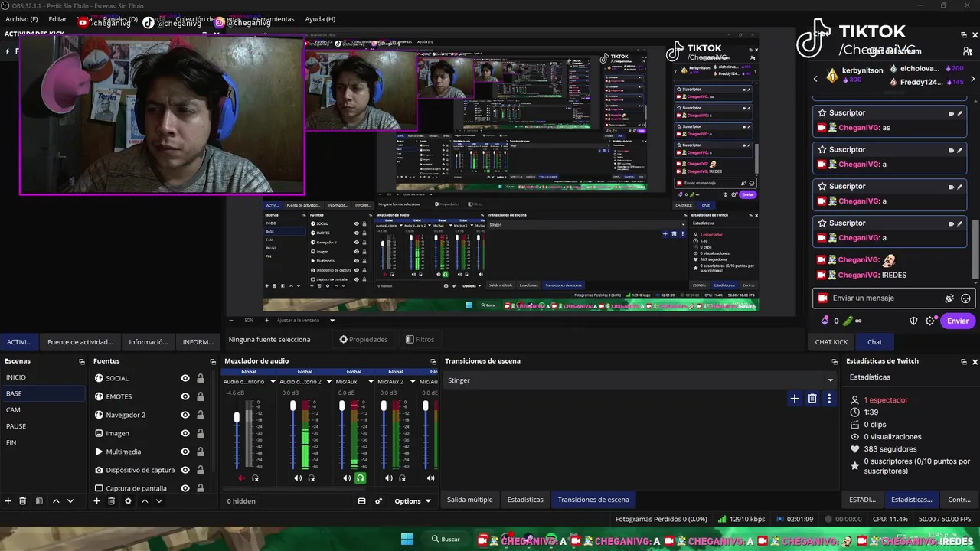This screenshot has width=980, height=551.
Task: Remove selected scene with trash icon
Action: tap(23, 501)
